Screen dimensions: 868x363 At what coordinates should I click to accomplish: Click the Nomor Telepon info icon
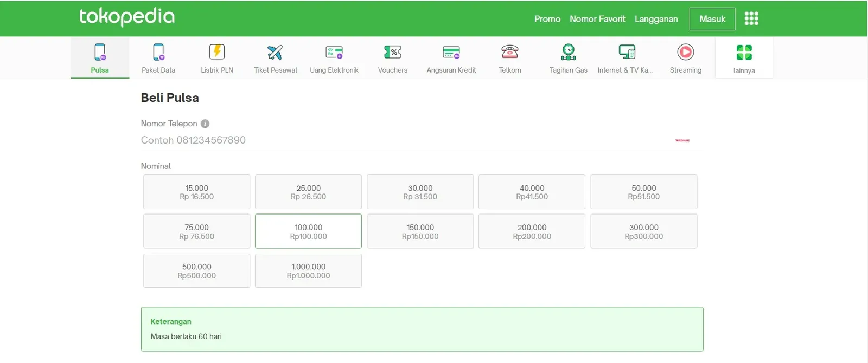[x=205, y=124]
